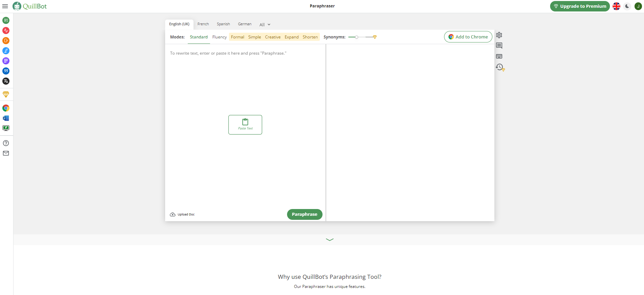
Task: Open the feedback comment icon
Action: pos(499,46)
